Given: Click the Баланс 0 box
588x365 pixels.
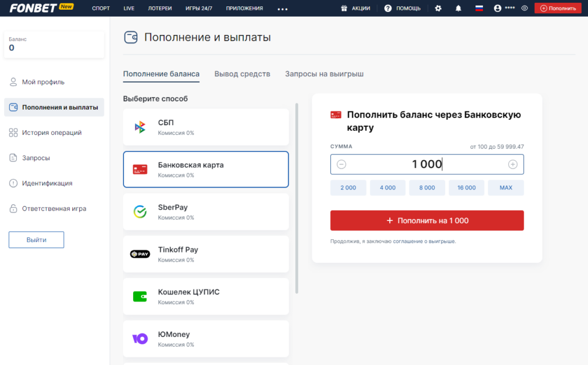Looking at the screenshot, I should (54, 44).
